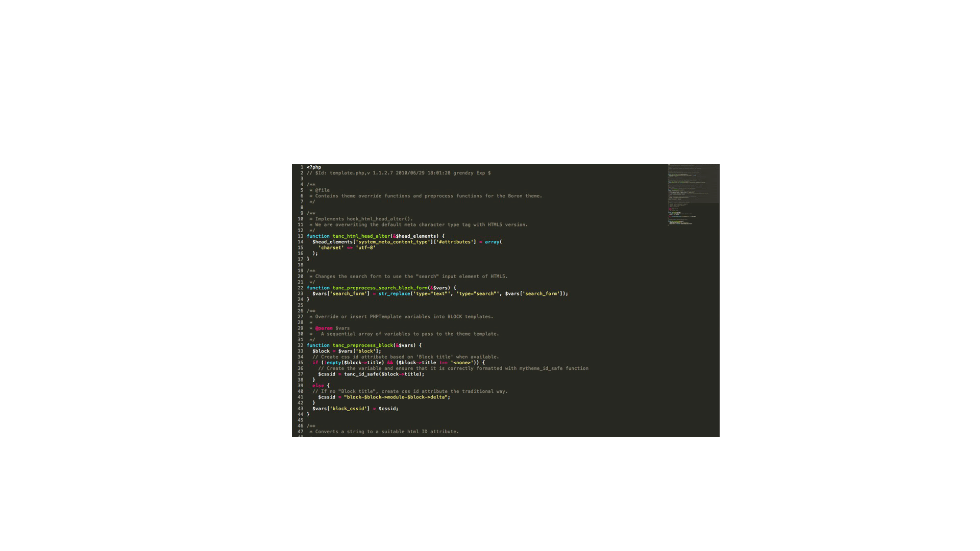
Task: Click line number 1 in gutter
Action: click(302, 167)
